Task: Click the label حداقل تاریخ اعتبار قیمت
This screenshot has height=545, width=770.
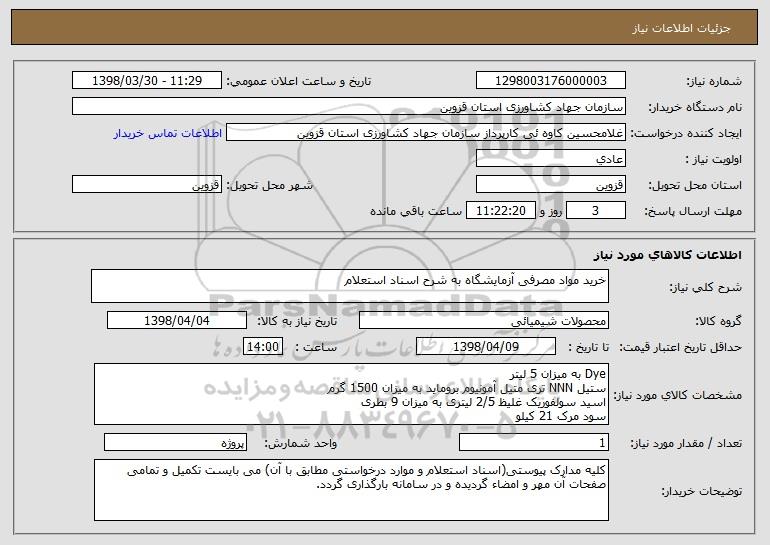Action: pyautogui.click(x=681, y=348)
